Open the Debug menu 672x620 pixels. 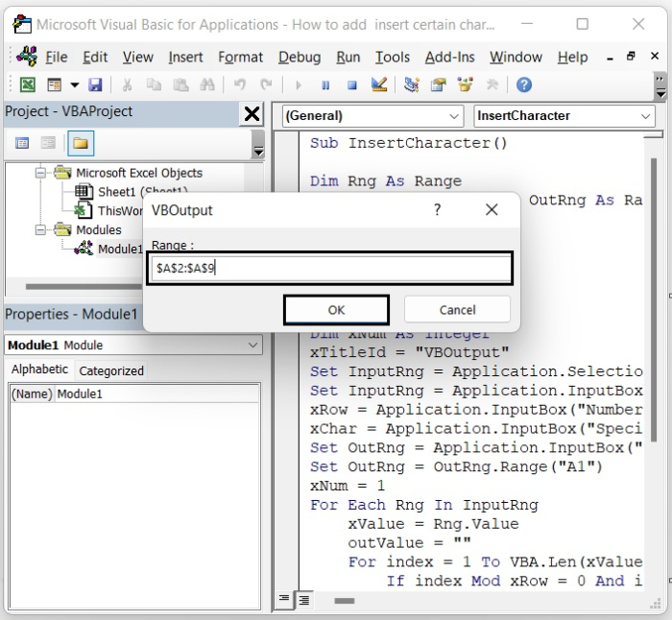coord(300,58)
